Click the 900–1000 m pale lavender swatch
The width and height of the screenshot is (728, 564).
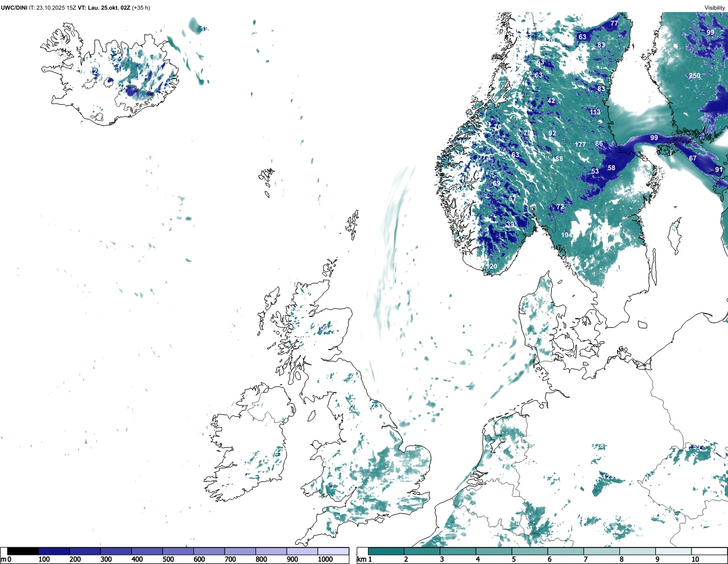pos(302,551)
